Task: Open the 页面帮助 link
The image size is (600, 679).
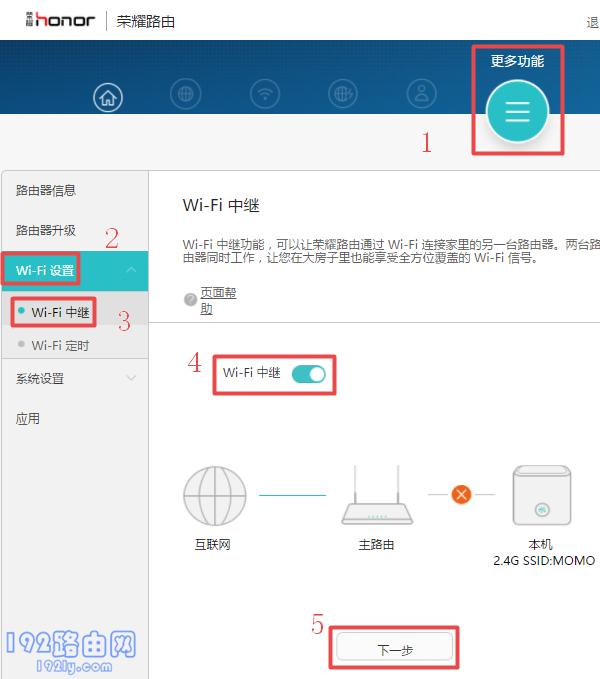Action: click(219, 300)
